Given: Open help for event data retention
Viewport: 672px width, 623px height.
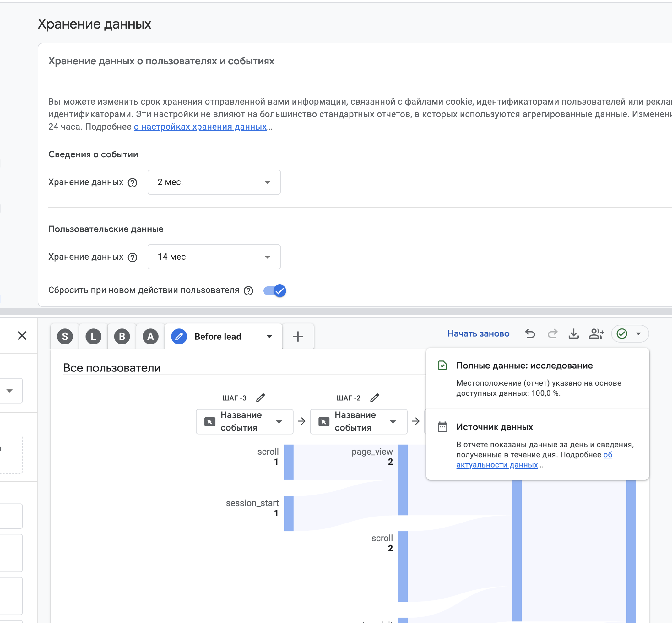Looking at the screenshot, I should (x=133, y=182).
